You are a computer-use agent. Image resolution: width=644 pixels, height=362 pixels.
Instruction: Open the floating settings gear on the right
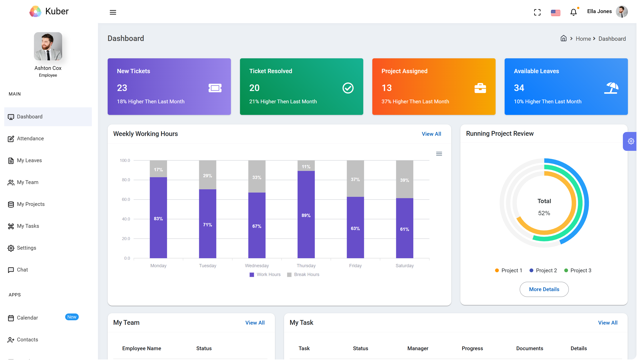click(x=631, y=141)
